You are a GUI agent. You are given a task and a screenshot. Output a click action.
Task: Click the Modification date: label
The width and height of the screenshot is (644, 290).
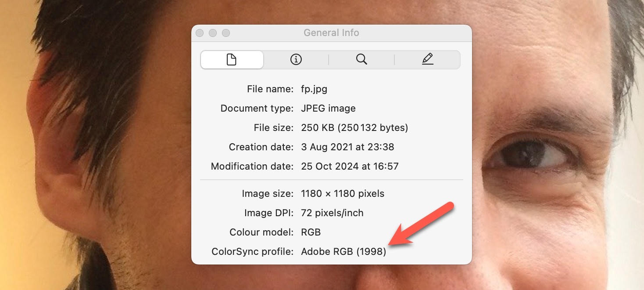click(x=252, y=167)
